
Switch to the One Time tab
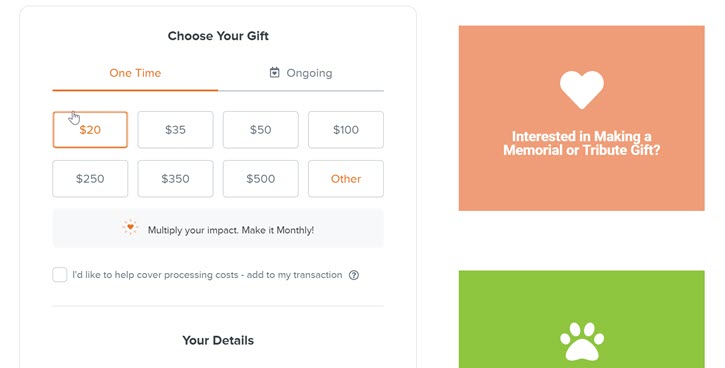135,73
